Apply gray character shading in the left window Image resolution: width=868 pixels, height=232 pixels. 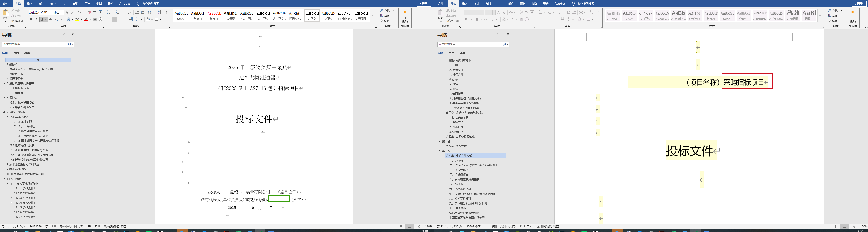click(95, 20)
